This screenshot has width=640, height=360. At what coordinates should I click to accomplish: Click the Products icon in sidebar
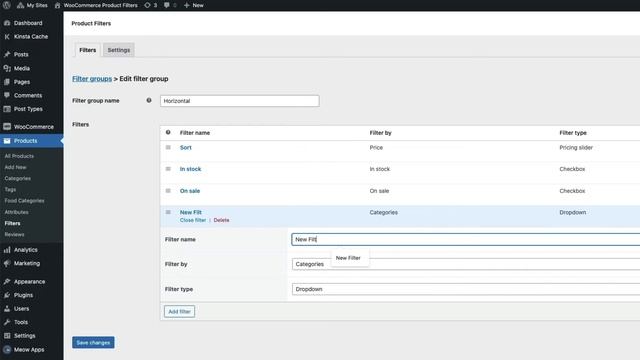point(7,141)
